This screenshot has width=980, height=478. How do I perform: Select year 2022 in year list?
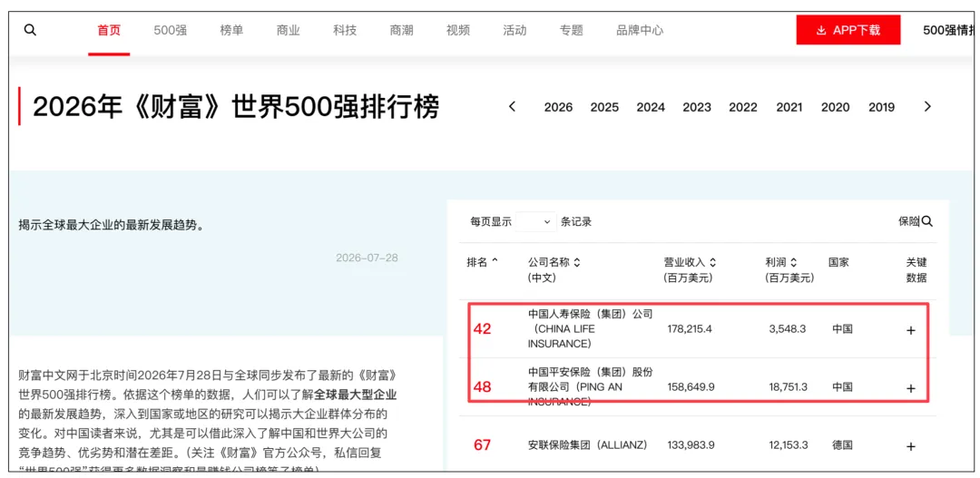743,107
